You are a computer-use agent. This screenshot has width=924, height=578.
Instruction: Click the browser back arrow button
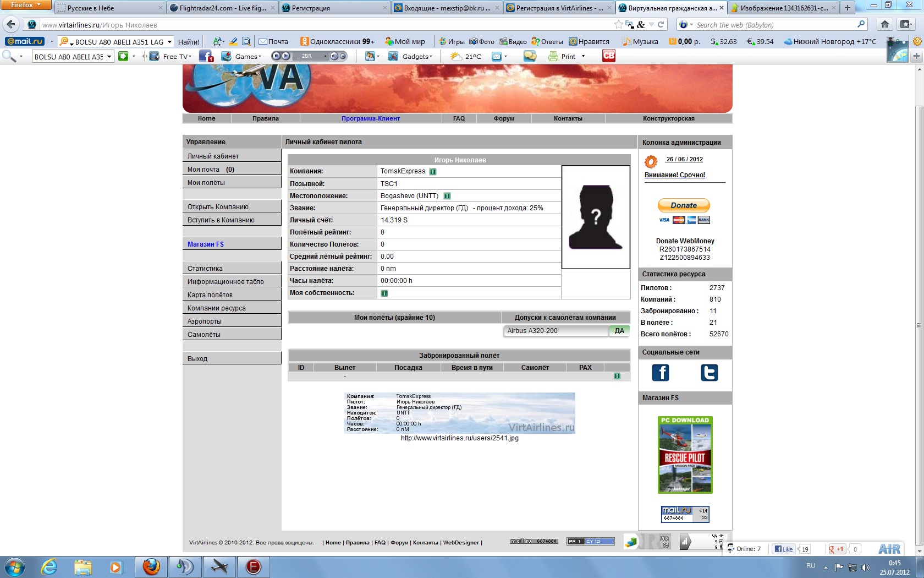(x=11, y=24)
